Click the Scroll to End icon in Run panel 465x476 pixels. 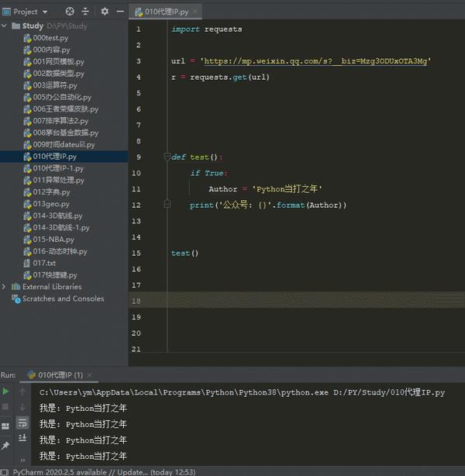22,439
